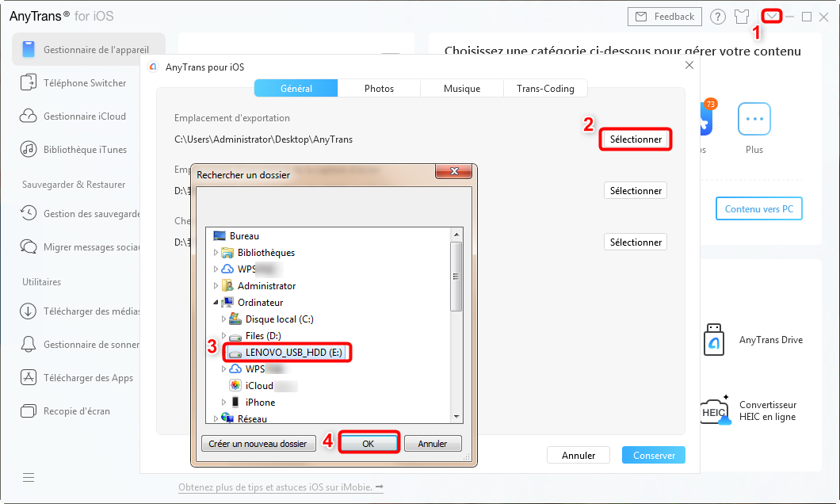Screen dimensions: 840x504
Task: Select LENOVO_USB_HDD (E:) drive
Action: (293, 353)
